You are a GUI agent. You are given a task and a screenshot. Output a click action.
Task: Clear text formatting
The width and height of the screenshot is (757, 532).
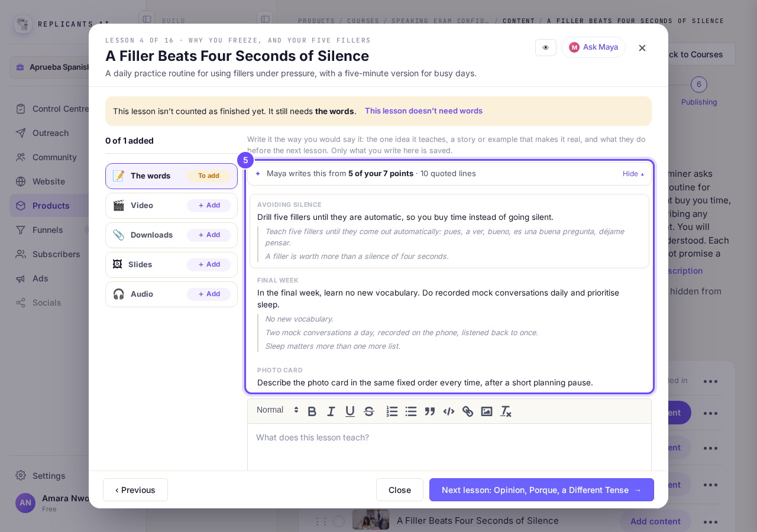(506, 411)
